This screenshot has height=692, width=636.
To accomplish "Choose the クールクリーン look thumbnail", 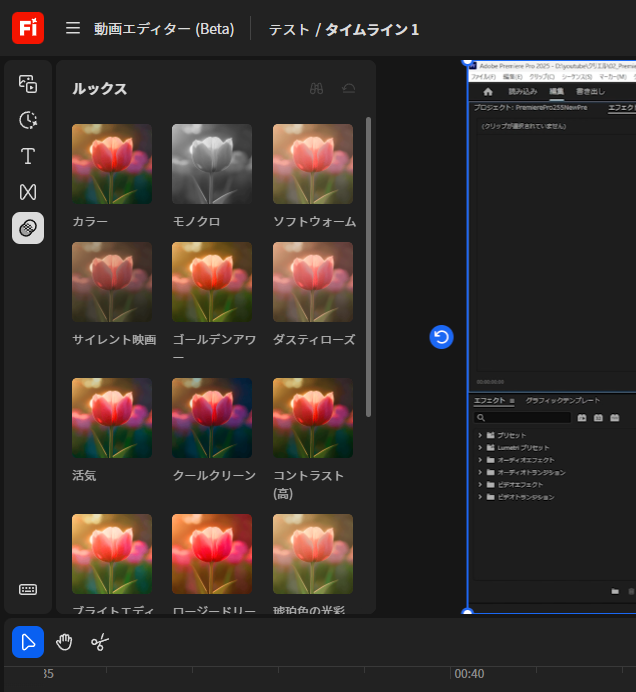I will [212, 418].
